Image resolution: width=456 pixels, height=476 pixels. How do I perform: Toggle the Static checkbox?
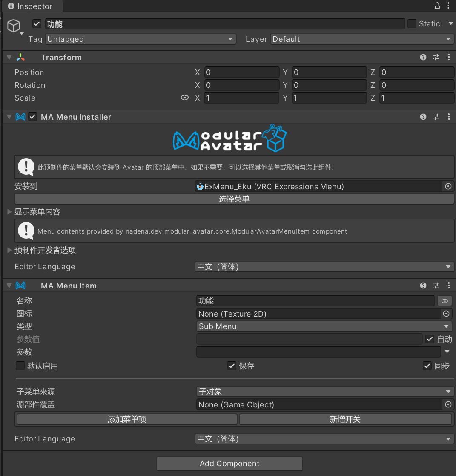pyautogui.click(x=412, y=24)
